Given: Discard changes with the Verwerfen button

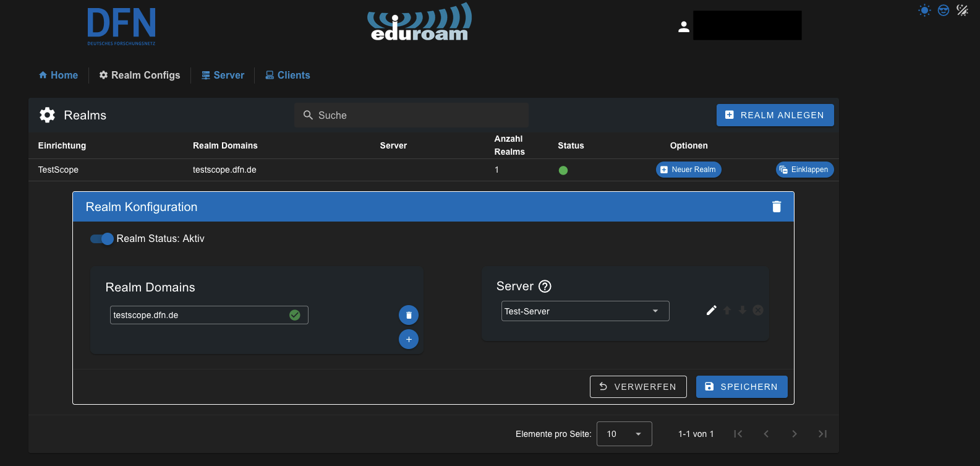Looking at the screenshot, I should (x=637, y=387).
